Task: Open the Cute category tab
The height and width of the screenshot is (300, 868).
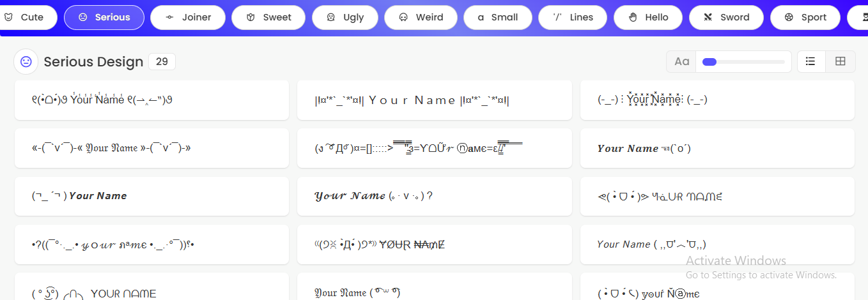Action: click(x=24, y=17)
